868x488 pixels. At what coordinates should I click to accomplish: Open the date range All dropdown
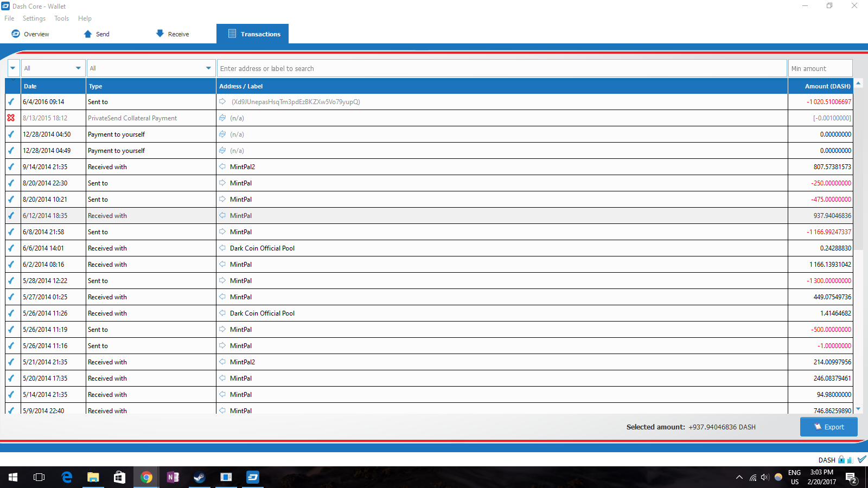click(x=53, y=68)
